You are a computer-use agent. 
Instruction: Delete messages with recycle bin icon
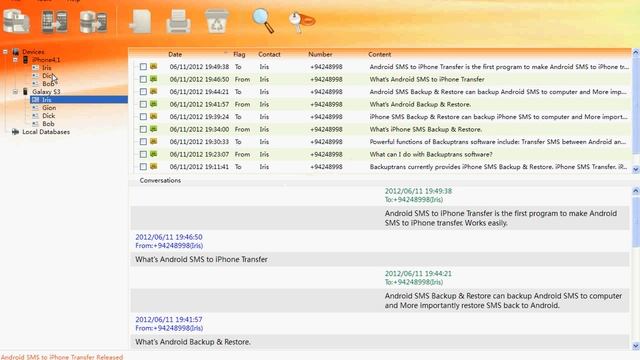coord(216,21)
